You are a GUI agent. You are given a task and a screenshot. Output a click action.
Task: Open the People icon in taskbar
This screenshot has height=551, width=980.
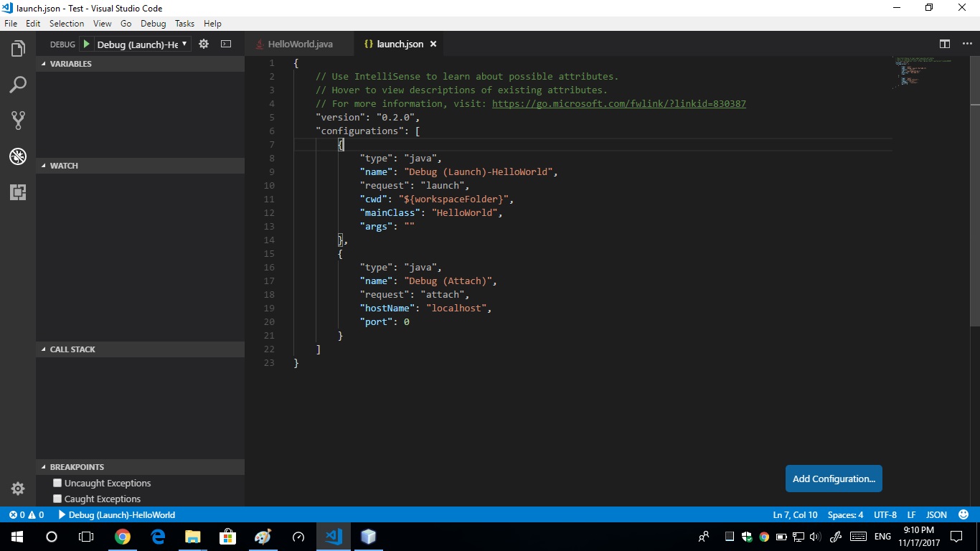(x=704, y=537)
